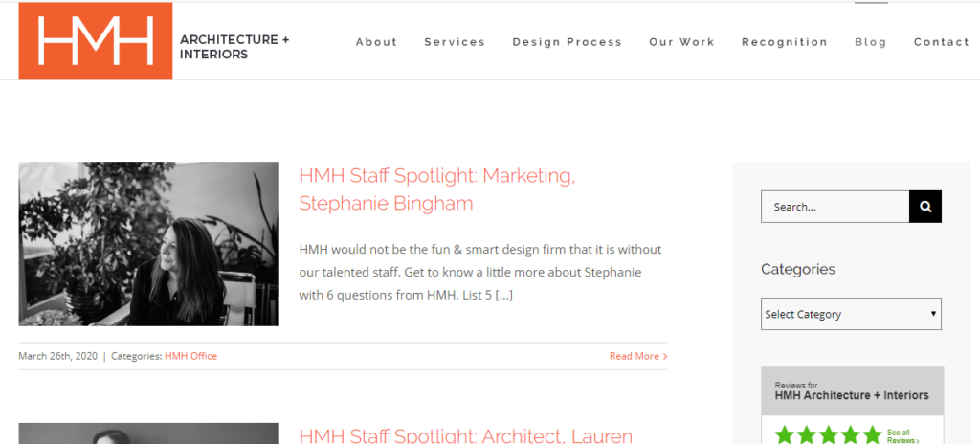980x444 pixels.
Task: Click Stephanie Bingham's black-and-white photo
Action: pyautogui.click(x=148, y=244)
